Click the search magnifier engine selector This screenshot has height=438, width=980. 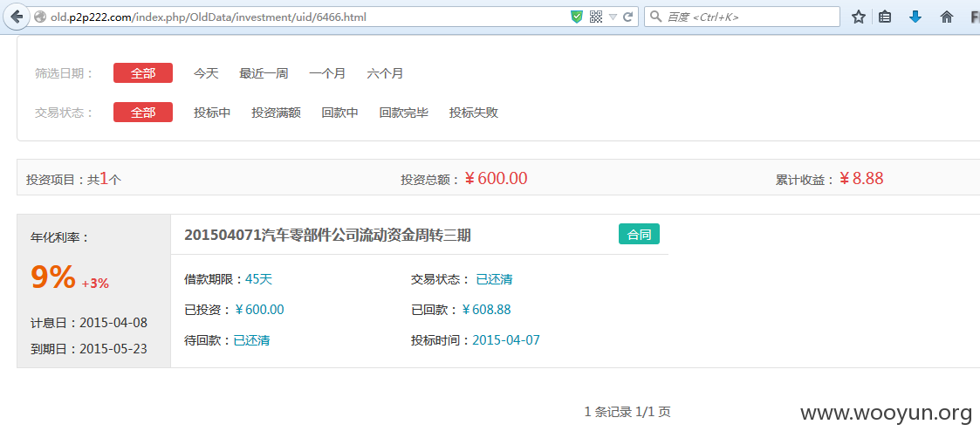point(656,17)
